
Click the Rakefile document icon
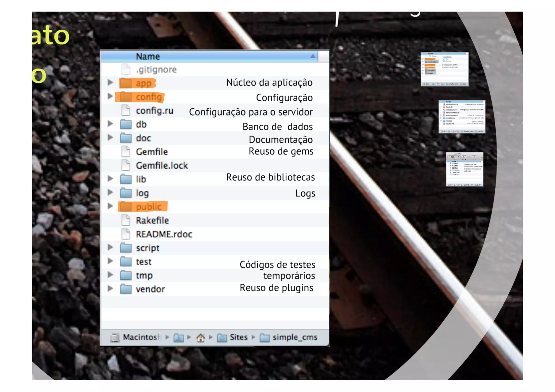coord(126,220)
